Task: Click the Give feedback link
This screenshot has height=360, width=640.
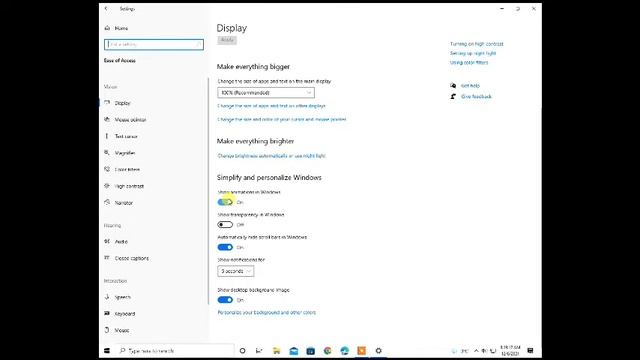Action: [476, 96]
